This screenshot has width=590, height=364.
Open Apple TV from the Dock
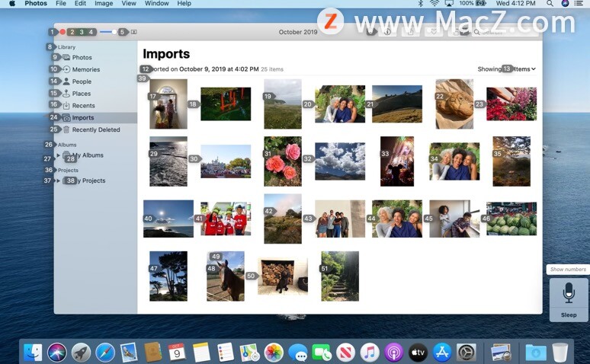point(418,353)
